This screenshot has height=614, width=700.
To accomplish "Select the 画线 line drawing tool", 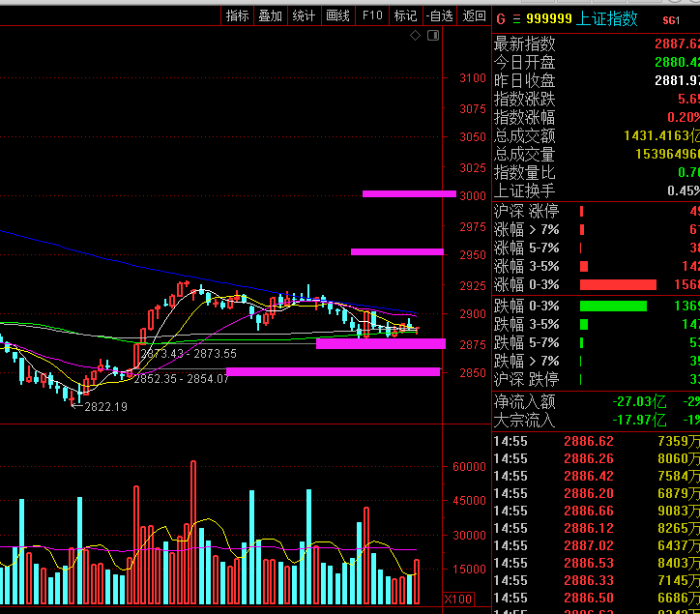I will [x=337, y=15].
